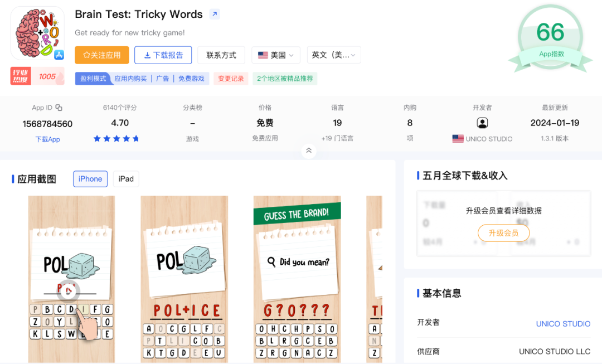Viewport: 602px width, 364px height.
Task: Open the UNICO STUDIO developer link in 基本信息
Action: coord(563,324)
